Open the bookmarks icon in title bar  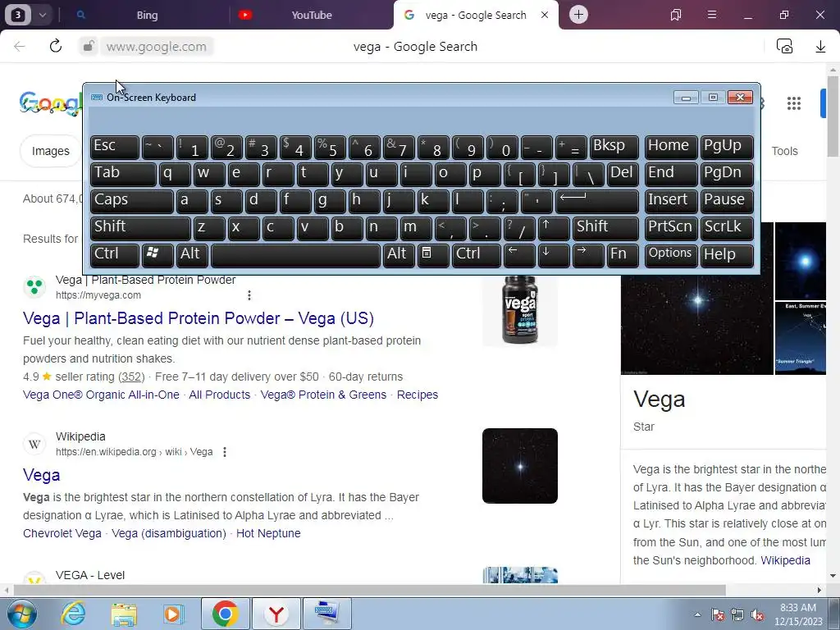[676, 15]
